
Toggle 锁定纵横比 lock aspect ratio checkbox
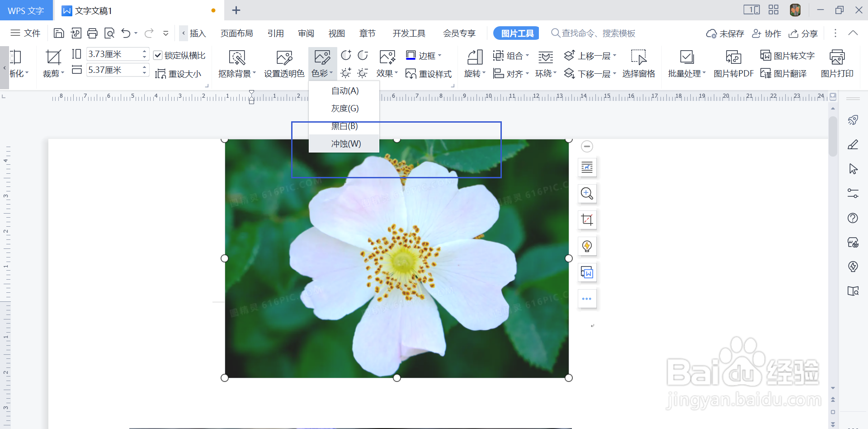coord(158,55)
